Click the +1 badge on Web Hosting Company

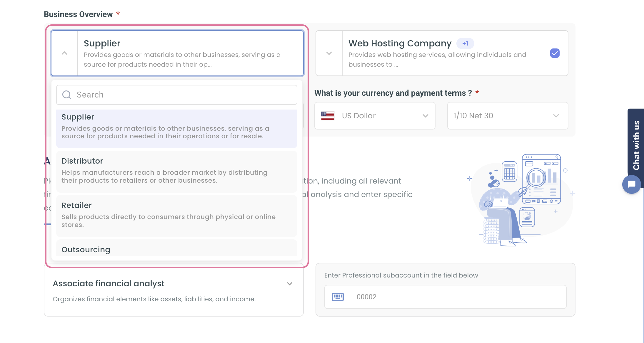[465, 43]
